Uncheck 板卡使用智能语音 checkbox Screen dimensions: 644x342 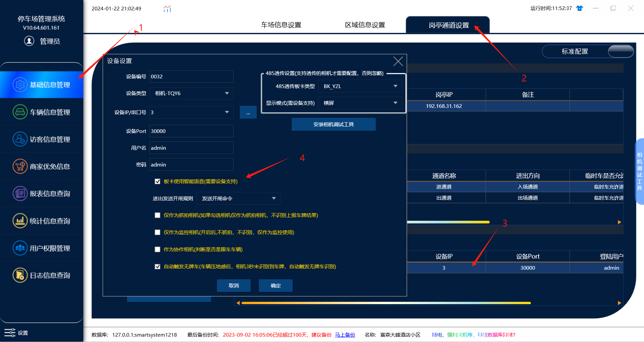pyautogui.click(x=157, y=181)
